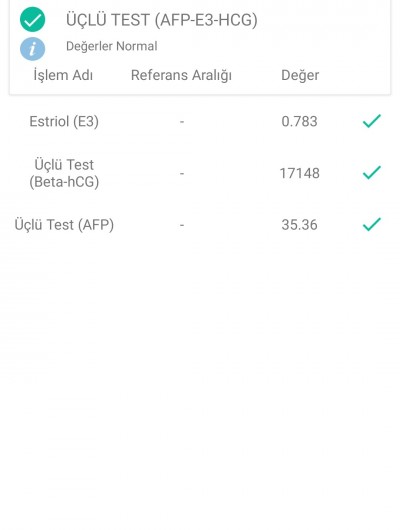Tap the Estriol value 0.783

coord(299,121)
